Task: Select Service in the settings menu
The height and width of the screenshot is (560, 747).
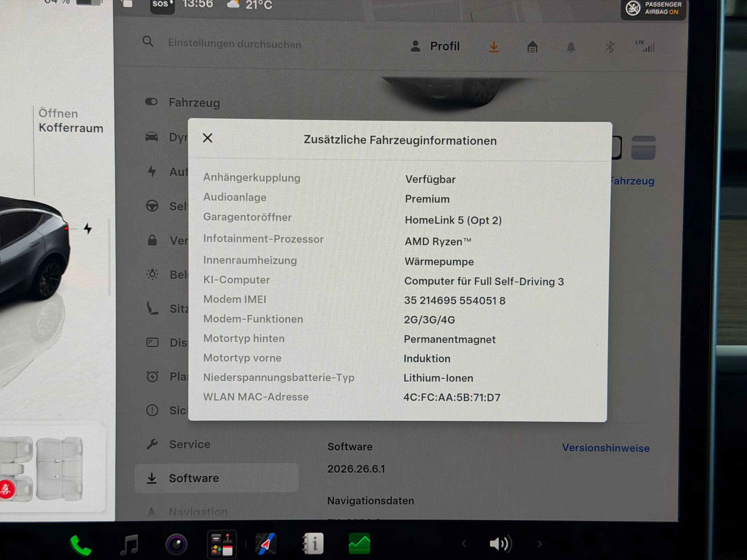Action: pos(179,444)
